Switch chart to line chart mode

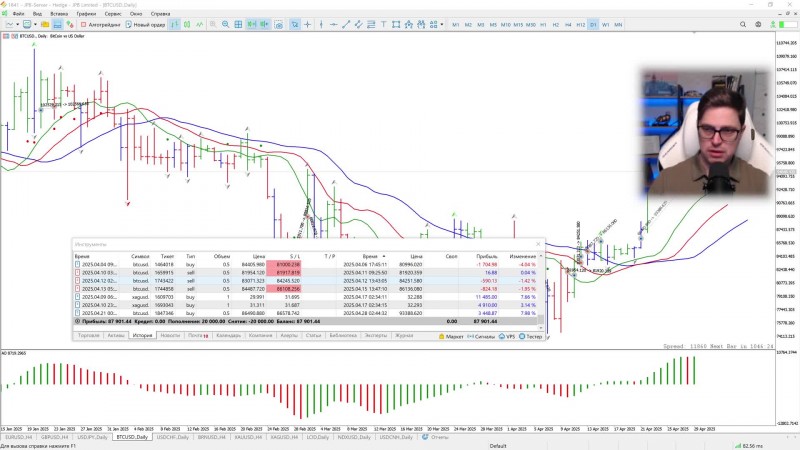click(x=199, y=24)
